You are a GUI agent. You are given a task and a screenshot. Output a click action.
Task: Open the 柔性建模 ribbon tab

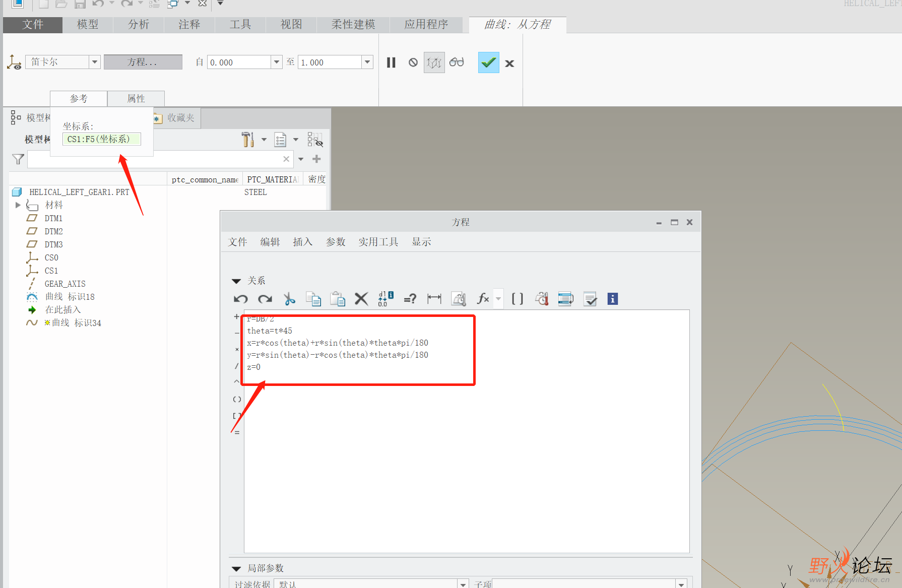click(x=353, y=25)
